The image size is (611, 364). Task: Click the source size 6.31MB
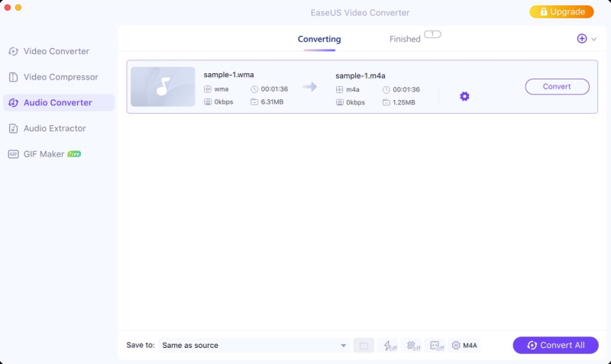[272, 102]
